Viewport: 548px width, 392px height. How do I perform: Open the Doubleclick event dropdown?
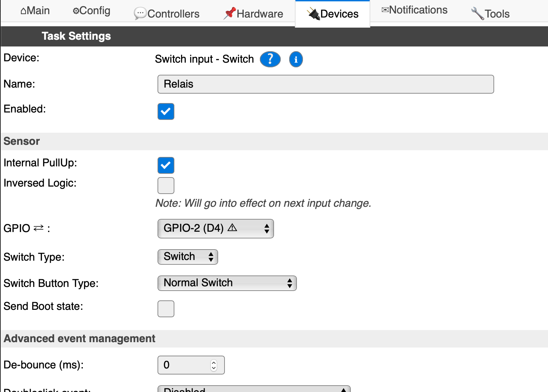254,389
